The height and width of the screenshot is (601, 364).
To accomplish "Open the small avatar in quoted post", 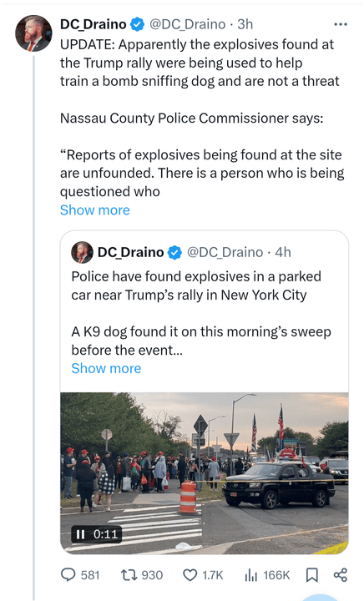I will [x=82, y=252].
